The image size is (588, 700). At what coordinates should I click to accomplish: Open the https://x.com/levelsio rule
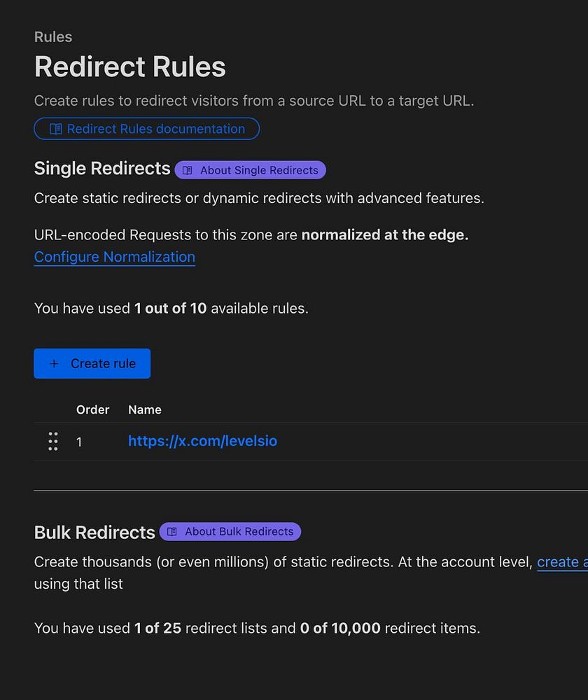pyautogui.click(x=202, y=441)
